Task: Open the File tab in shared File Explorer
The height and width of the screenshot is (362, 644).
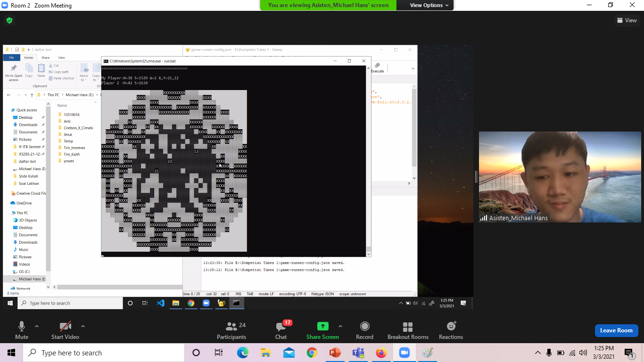Action: pyautogui.click(x=11, y=58)
